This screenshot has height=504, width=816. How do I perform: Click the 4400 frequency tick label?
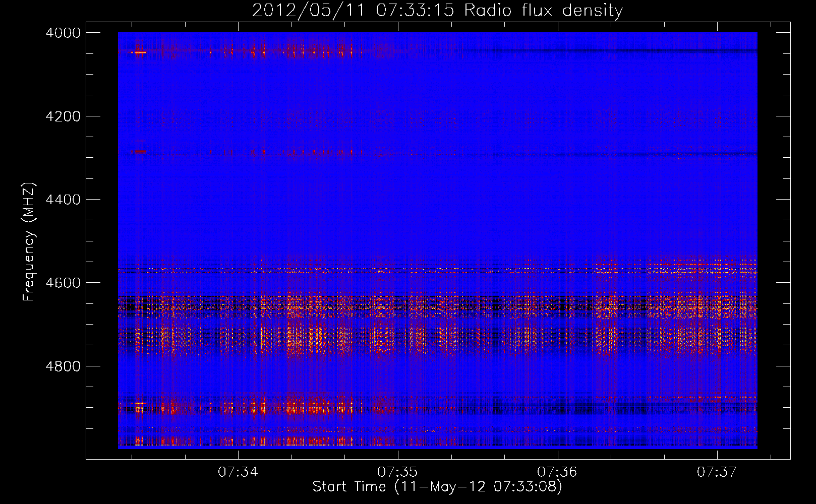(63, 200)
